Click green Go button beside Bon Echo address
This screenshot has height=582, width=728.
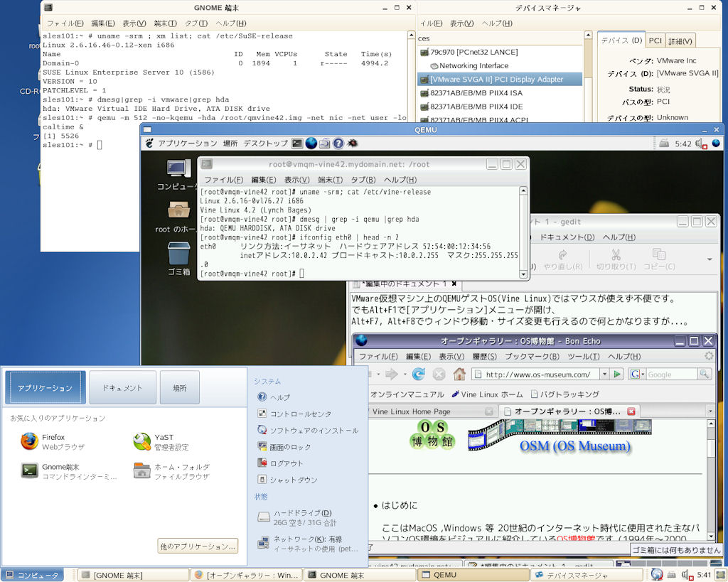(x=617, y=374)
